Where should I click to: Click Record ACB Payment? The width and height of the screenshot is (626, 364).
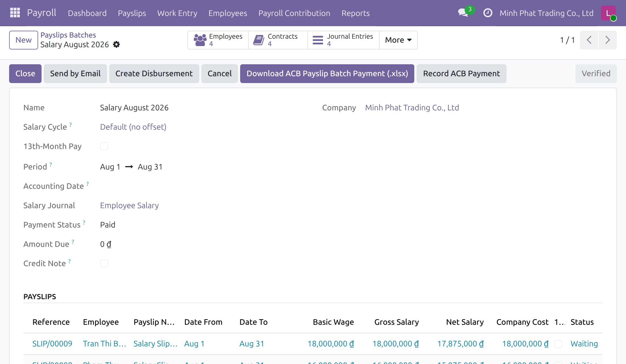462,74
